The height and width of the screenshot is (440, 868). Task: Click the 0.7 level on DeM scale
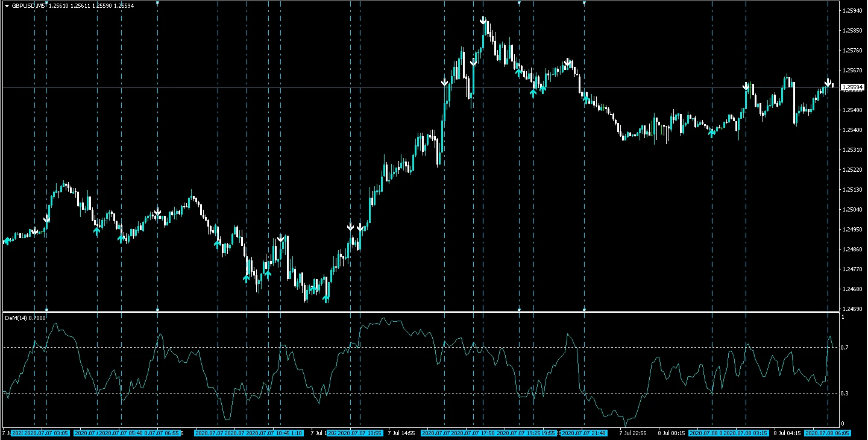[x=845, y=348]
